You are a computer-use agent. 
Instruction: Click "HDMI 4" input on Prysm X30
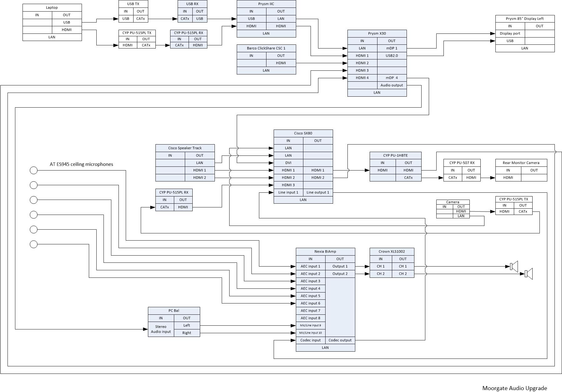362,78
